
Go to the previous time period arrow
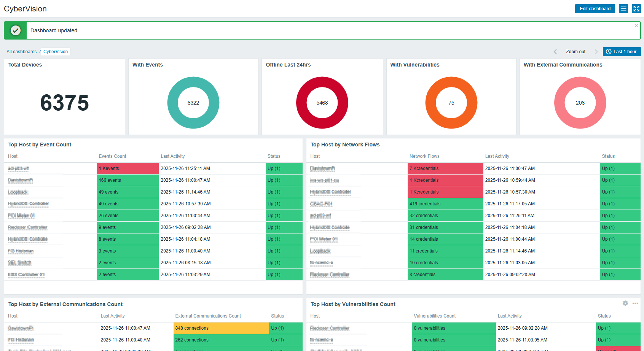(555, 52)
